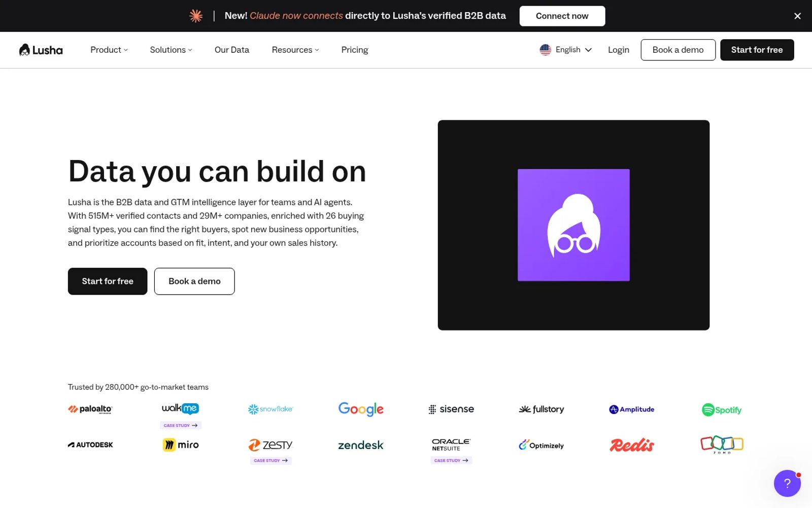
Task: Click the Amplitude logo
Action: (x=632, y=409)
